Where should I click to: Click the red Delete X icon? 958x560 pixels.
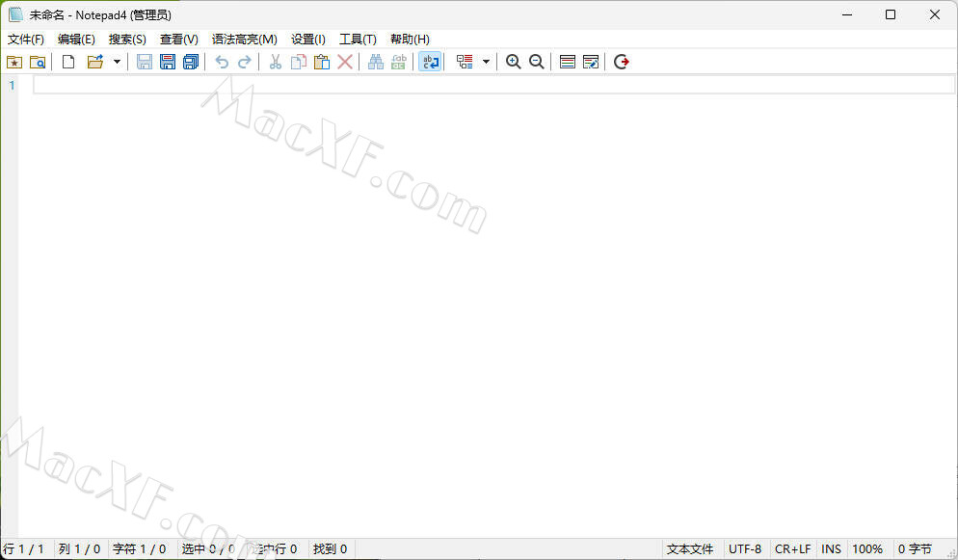click(x=345, y=62)
